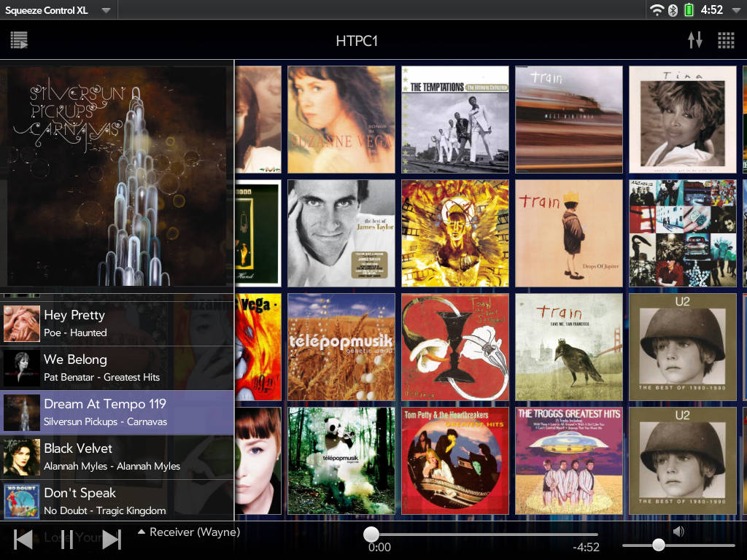The height and width of the screenshot is (560, 747).
Task: Switch to the grid view icon
Action: click(x=726, y=41)
